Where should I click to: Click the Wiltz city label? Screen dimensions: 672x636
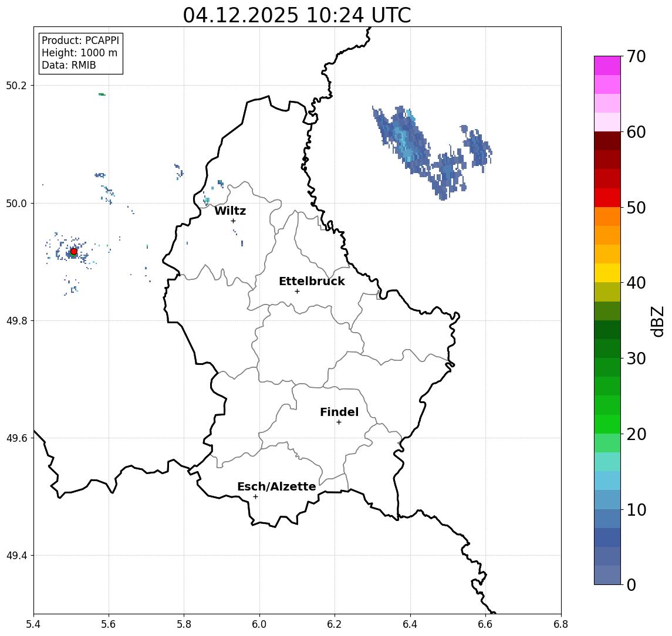[x=230, y=211]
